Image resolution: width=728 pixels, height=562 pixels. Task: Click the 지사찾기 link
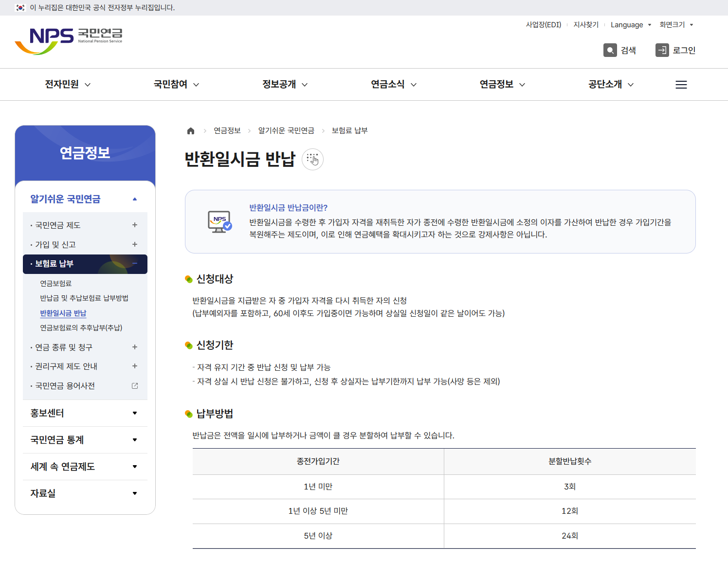(585, 25)
